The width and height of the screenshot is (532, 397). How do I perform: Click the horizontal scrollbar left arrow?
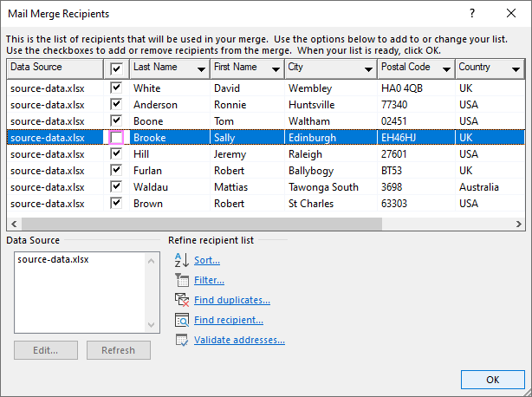pos(14,224)
